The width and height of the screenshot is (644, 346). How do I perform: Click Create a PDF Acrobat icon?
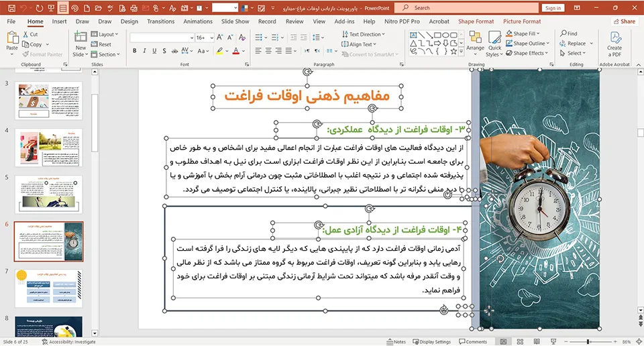(615, 38)
